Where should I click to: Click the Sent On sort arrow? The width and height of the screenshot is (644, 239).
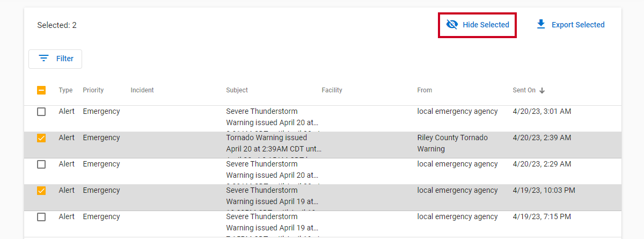(x=542, y=90)
